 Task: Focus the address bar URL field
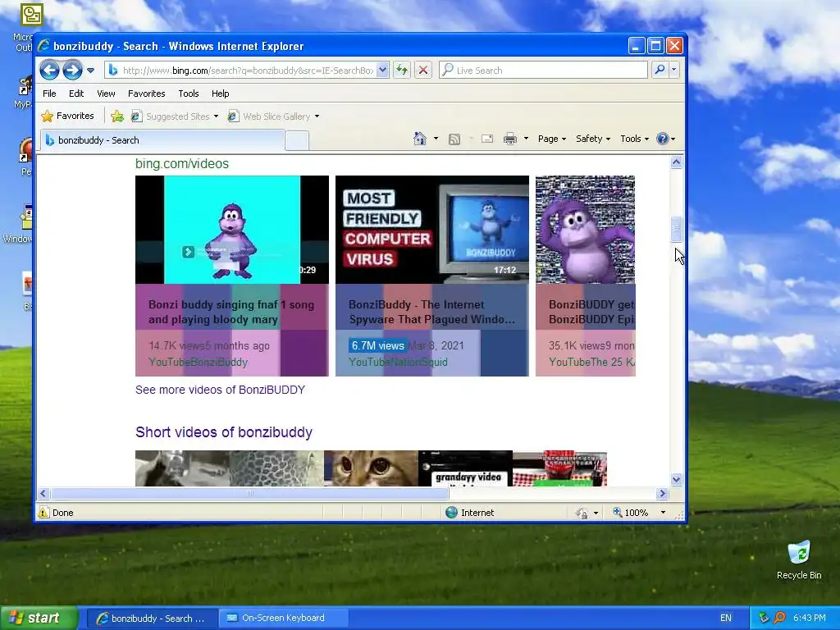247,71
